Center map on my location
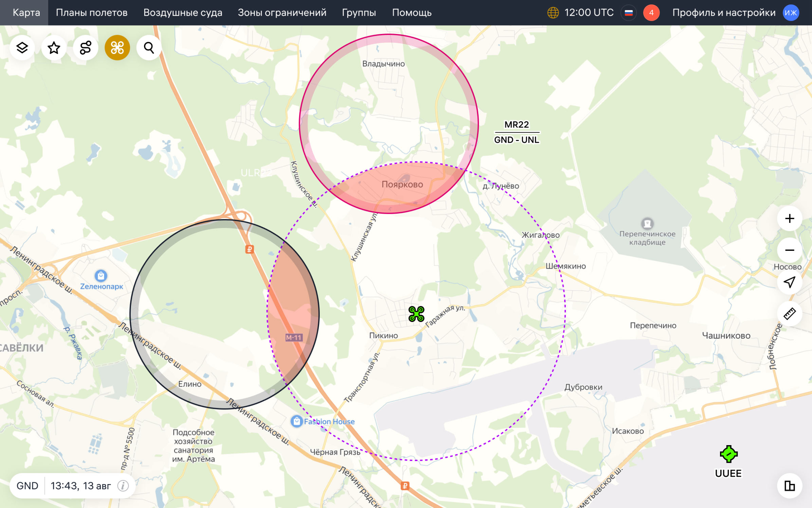Screen dimensions: 812x508 pyautogui.click(x=790, y=282)
